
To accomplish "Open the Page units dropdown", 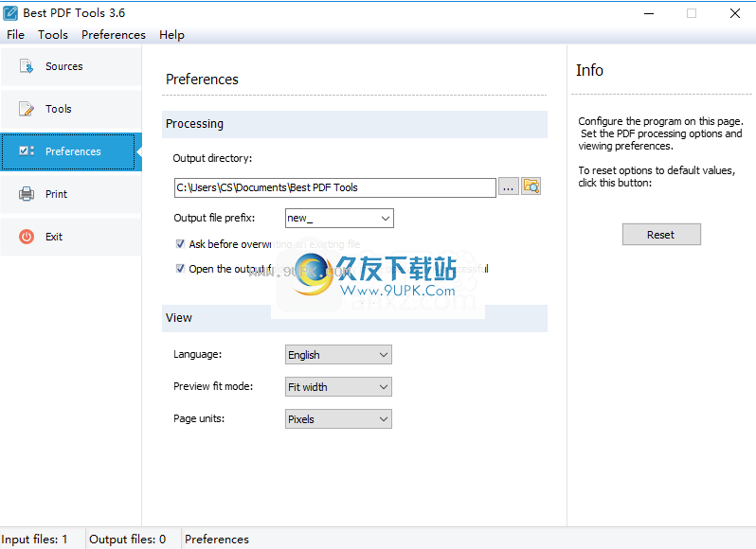I will (x=338, y=419).
